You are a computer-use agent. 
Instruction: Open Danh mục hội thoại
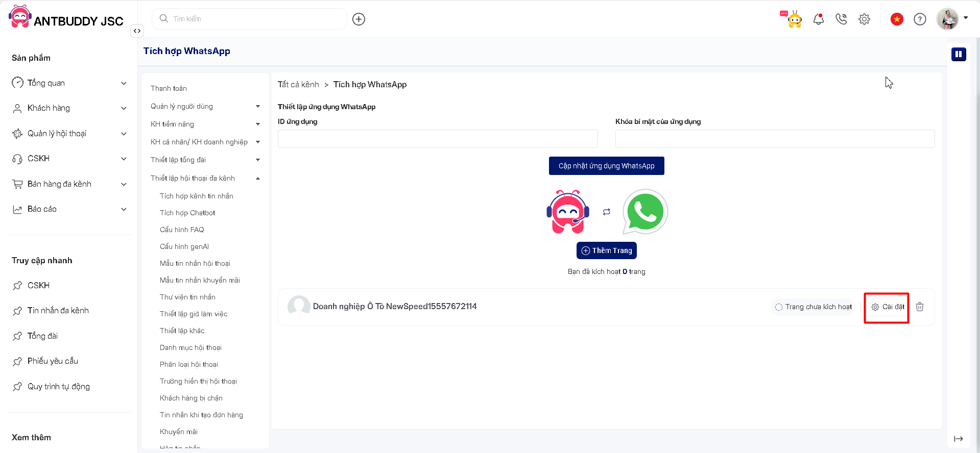tap(190, 347)
